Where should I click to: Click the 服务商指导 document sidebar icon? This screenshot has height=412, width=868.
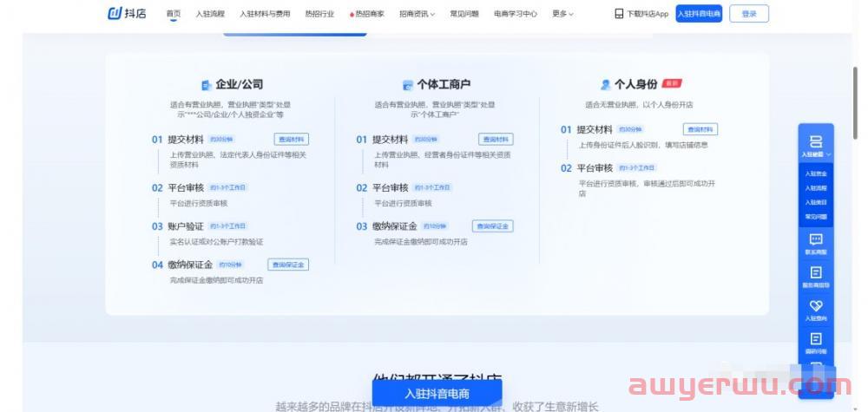click(816, 272)
